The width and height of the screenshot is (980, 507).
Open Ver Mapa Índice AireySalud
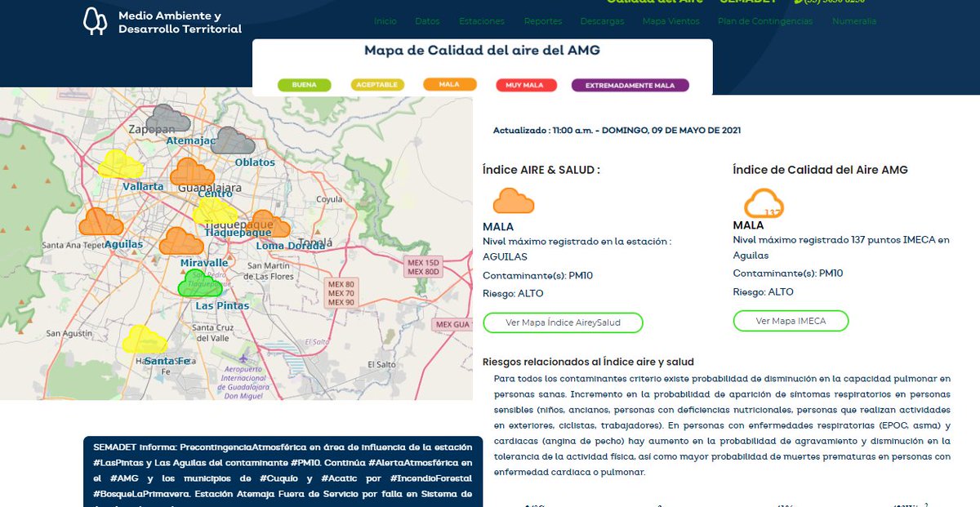(563, 322)
